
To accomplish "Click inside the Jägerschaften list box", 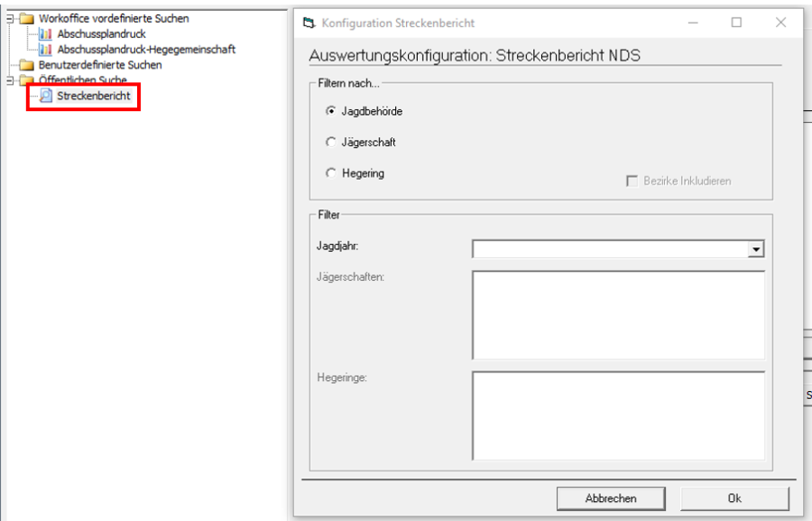I will tap(618, 315).
